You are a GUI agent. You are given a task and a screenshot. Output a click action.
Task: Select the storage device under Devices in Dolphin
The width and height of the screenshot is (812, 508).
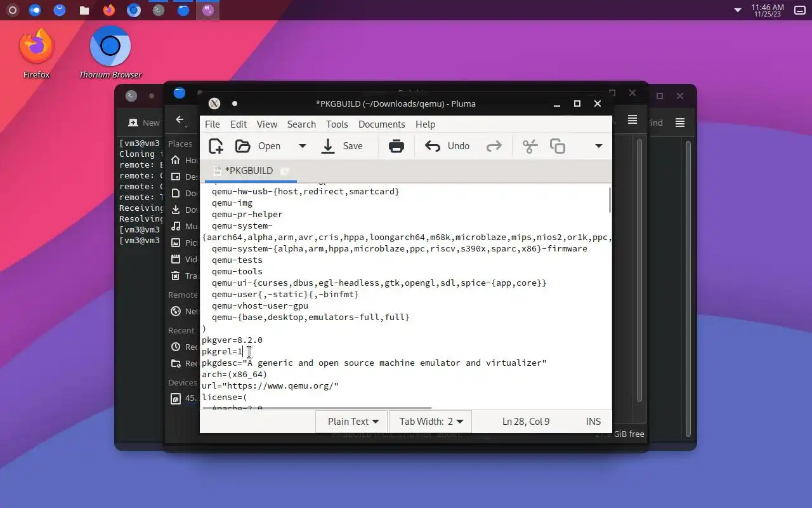click(183, 399)
